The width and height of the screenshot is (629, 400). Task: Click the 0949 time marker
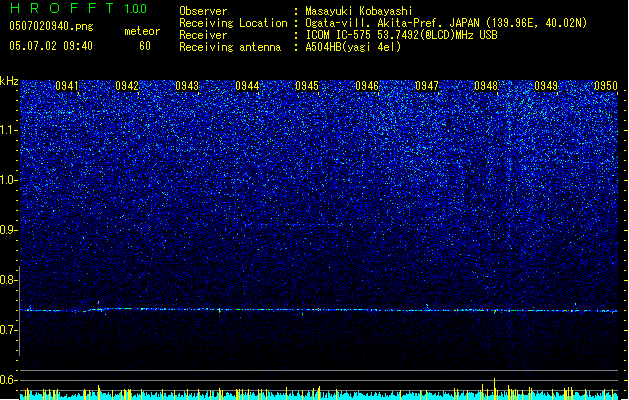point(546,86)
